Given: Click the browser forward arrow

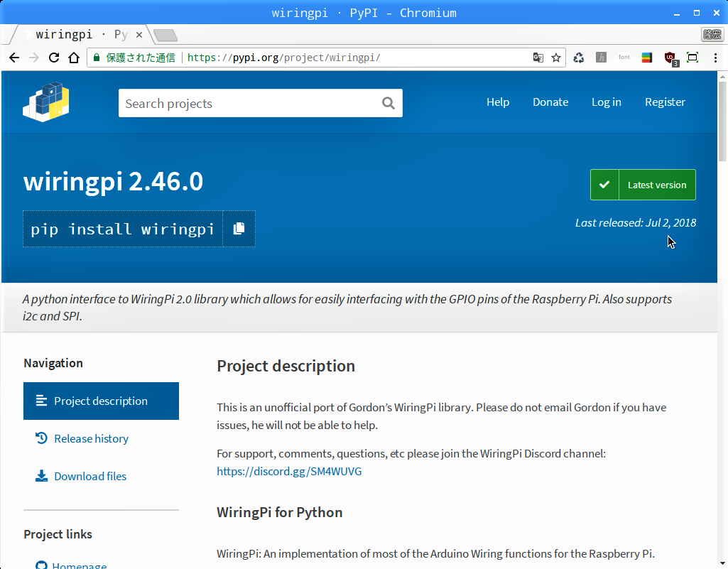Looking at the screenshot, I should pos(34,58).
